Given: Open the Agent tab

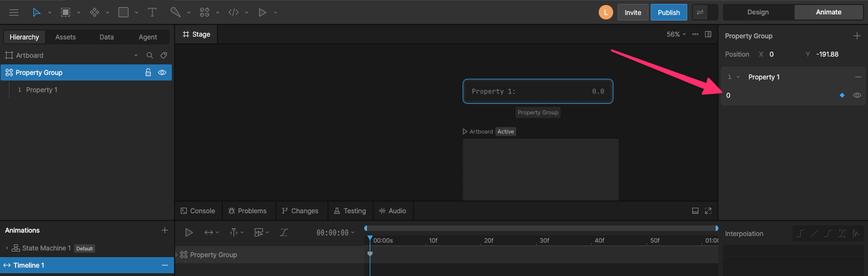Looking at the screenshot, I should pos(148,37).
